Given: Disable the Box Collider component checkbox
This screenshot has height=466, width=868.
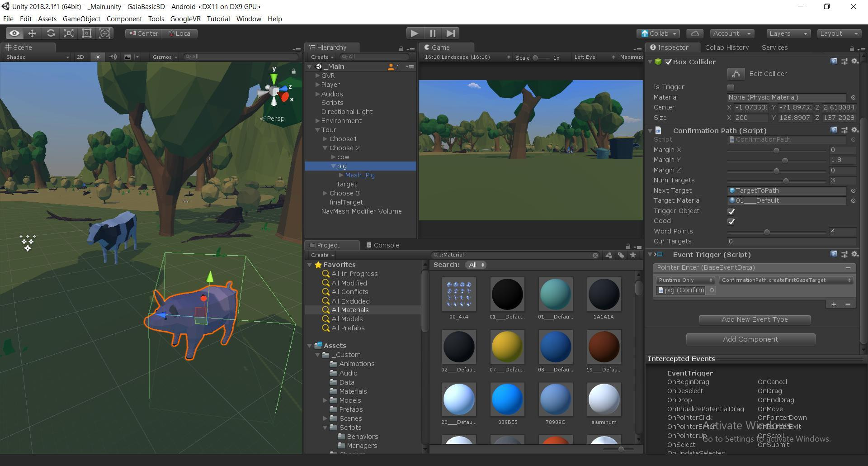Looking at the screenshot, I should tap(668, 62).
